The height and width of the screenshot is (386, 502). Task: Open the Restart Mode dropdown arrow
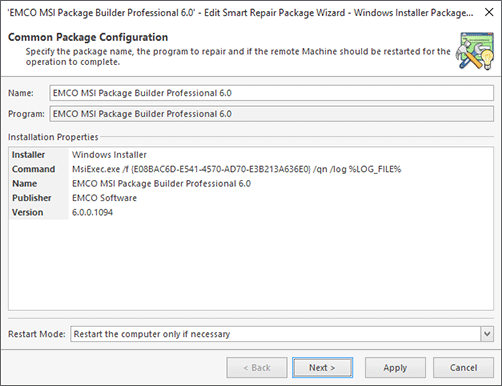tap(487, 334)
